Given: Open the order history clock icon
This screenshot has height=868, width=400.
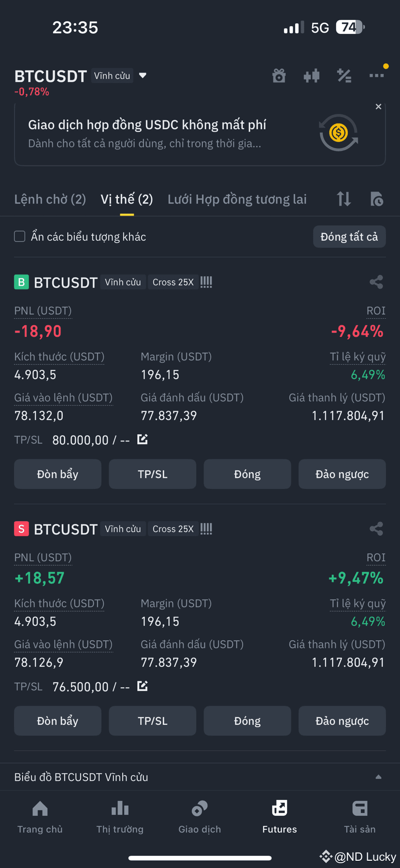Looking at the screenshot, I should pyautogui.click(x=377, y=199).
